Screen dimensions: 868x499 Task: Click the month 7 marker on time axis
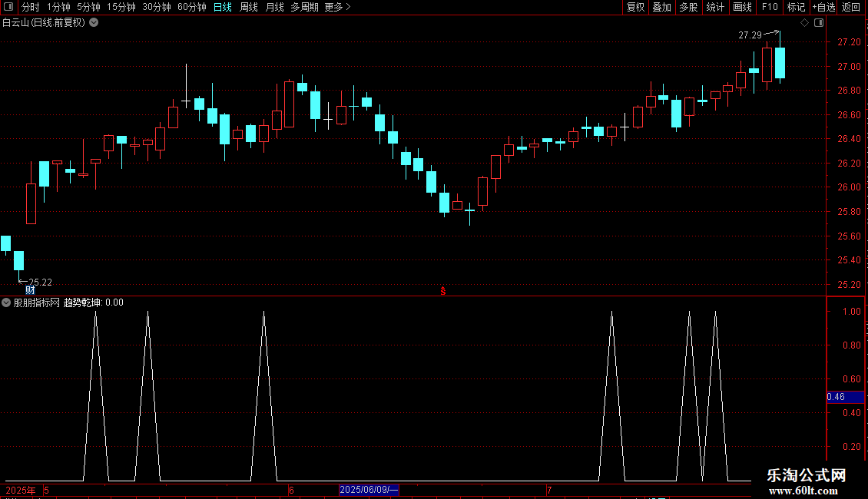tap(549, 490)
